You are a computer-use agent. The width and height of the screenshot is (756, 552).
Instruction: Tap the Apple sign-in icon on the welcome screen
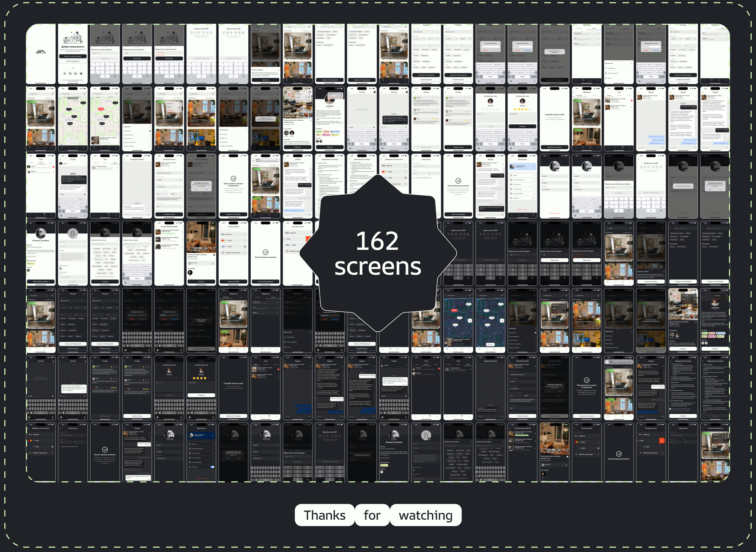[x=81, y=73]
